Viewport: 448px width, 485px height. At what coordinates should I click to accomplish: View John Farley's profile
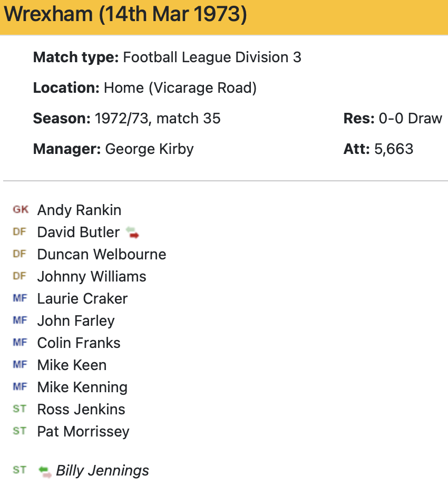point(76,321)
